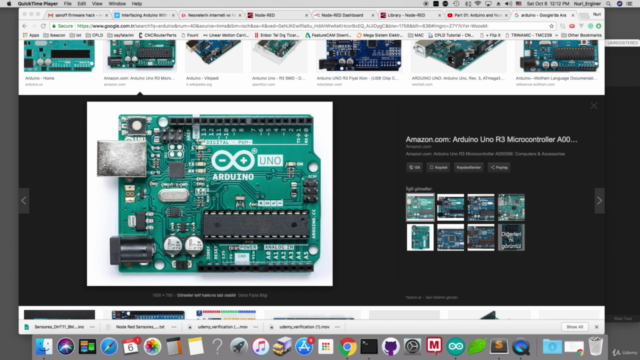Bookmark this page with the star icon
Screen dimensions: 640x360
pos(551,26)
